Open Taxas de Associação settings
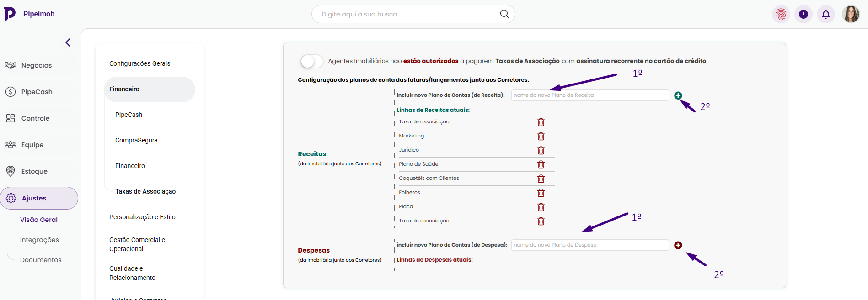The image size is (868, 300). coord(145,191)
